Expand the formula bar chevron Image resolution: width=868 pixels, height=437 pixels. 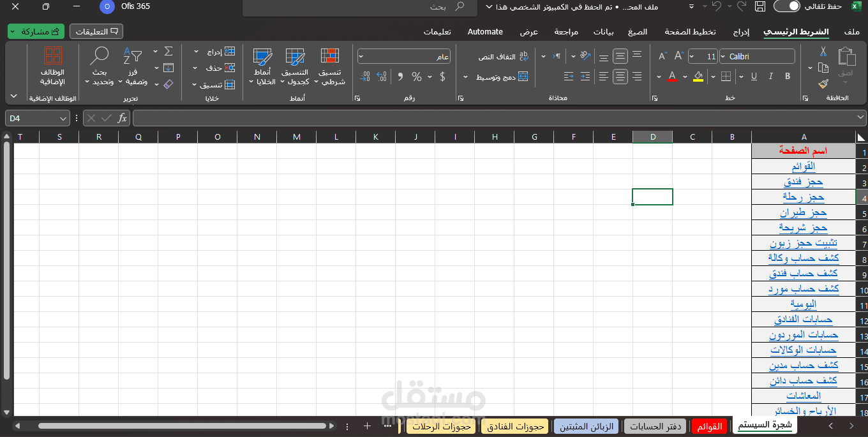861,117
